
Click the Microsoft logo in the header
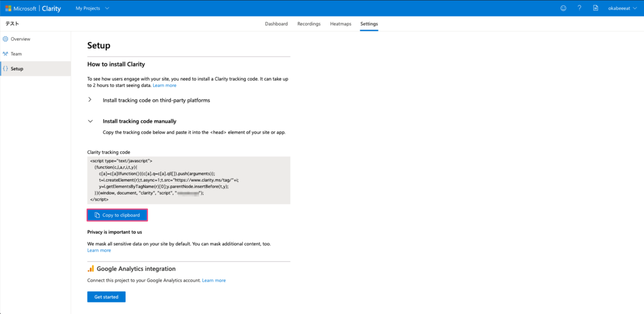[x=9, y=9]
